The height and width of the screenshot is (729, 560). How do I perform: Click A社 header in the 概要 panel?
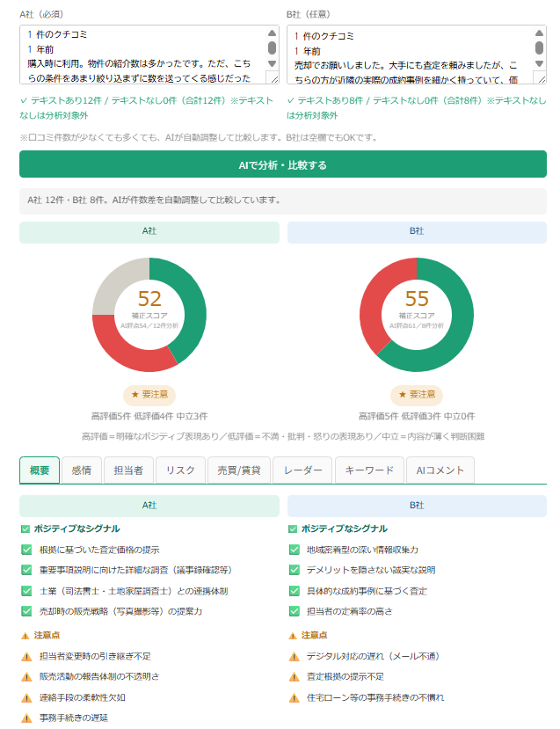pyautogui.click(x=149, y=506)
